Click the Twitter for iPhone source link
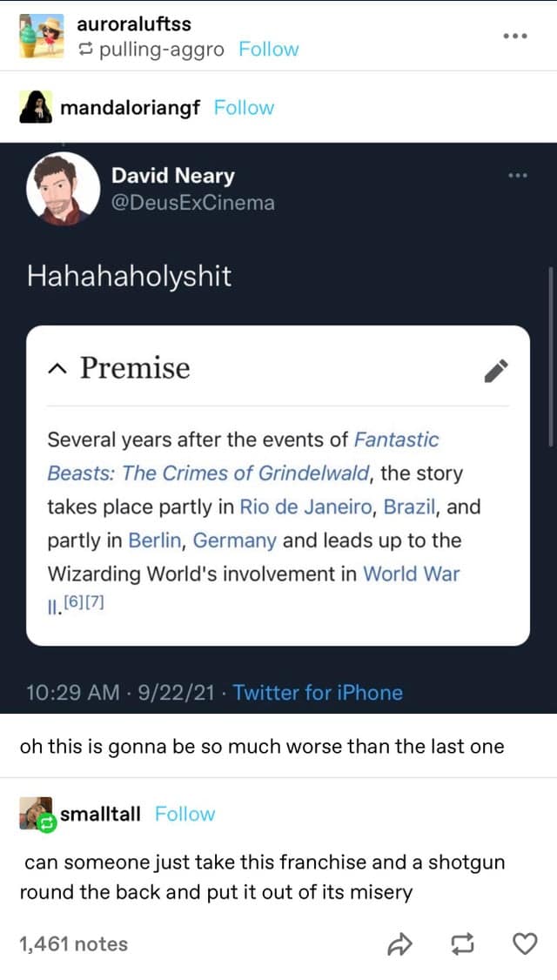 point(318,693)
